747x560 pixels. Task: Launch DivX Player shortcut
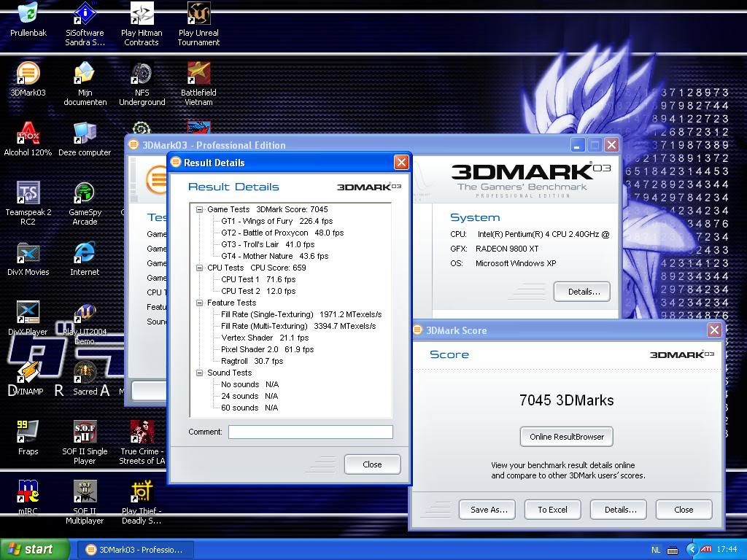coord(28,319)
